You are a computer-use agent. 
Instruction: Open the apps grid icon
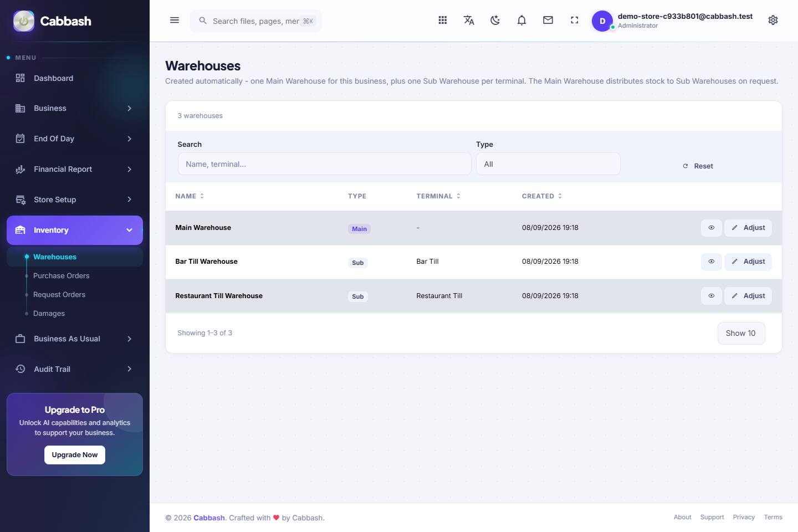pos(443,21)
